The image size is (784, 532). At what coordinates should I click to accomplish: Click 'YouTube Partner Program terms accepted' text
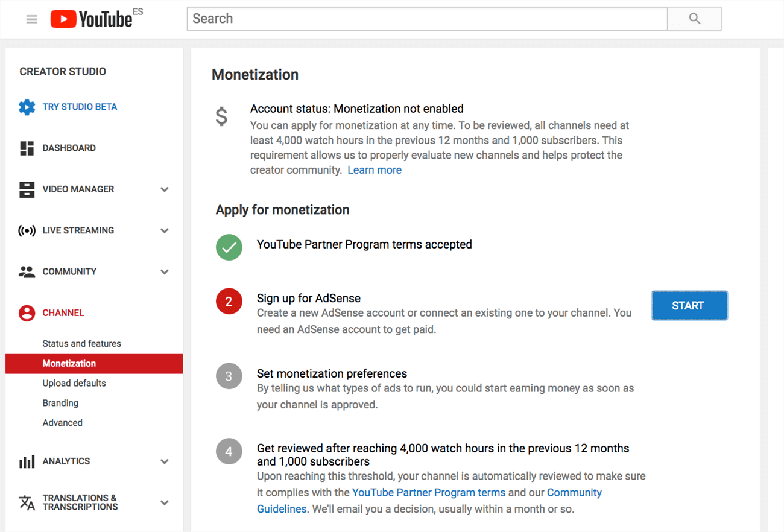click(x=364, y=245)
